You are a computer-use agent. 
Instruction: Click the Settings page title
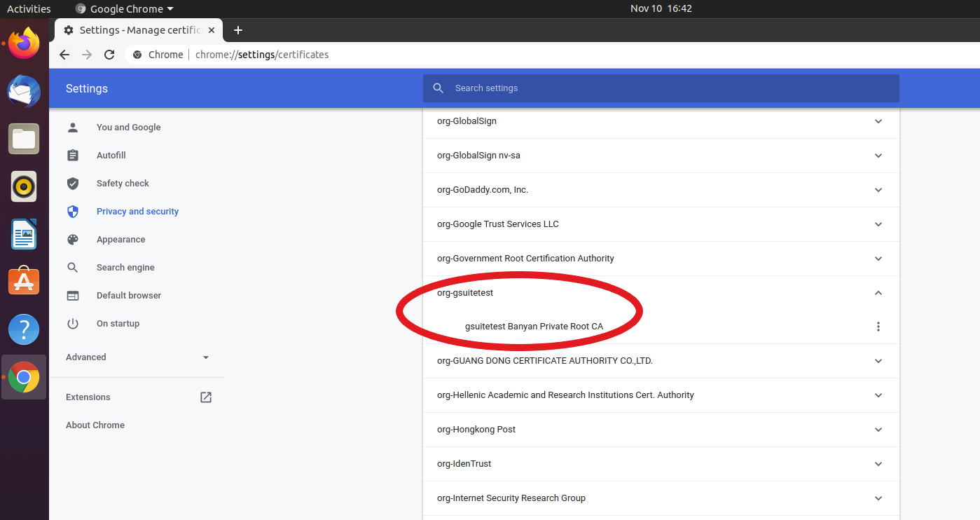click(87, 88)
